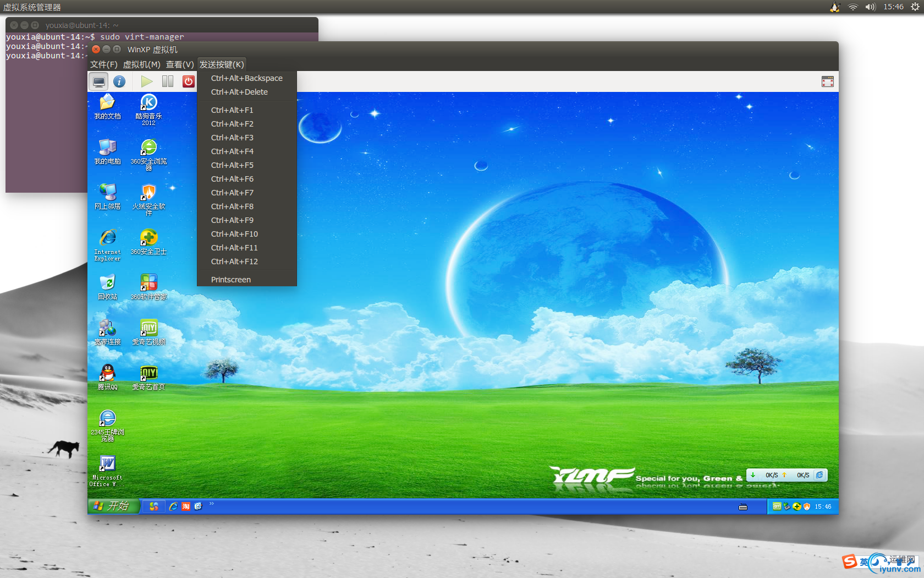The width and height of the screenshot is (924, 578).
Task: Choose Ctrl+Alt+F11 from the send key menu
Action: (247, 248)
